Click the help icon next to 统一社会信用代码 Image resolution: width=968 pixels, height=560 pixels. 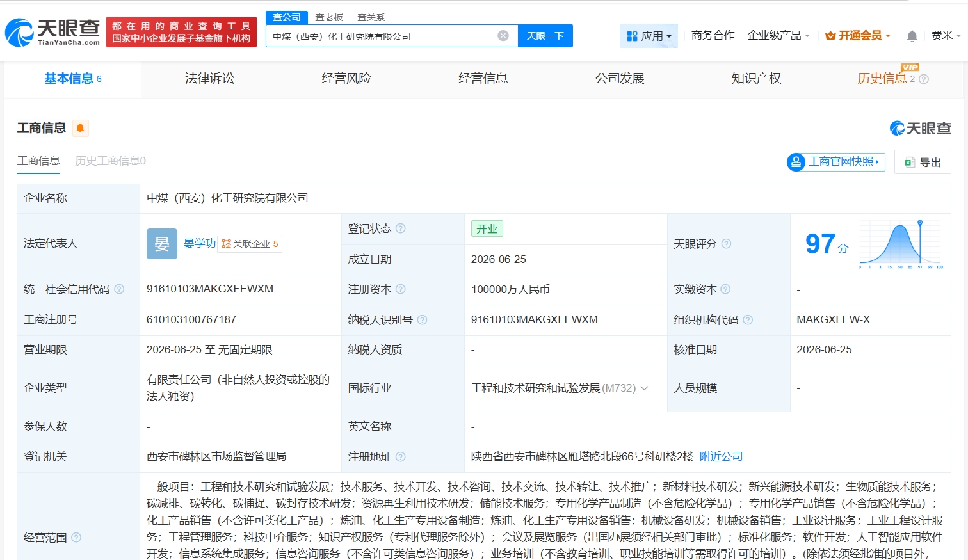(119, 289)
